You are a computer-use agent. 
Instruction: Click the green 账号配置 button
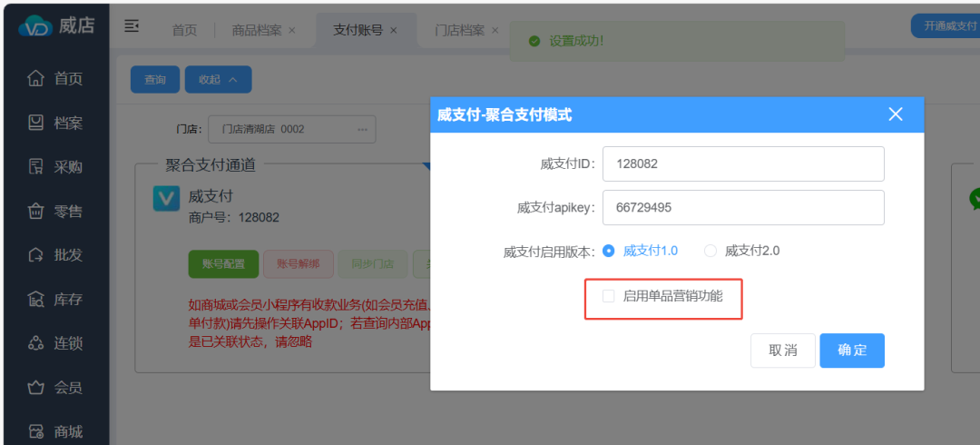click(x=224, y=264)
